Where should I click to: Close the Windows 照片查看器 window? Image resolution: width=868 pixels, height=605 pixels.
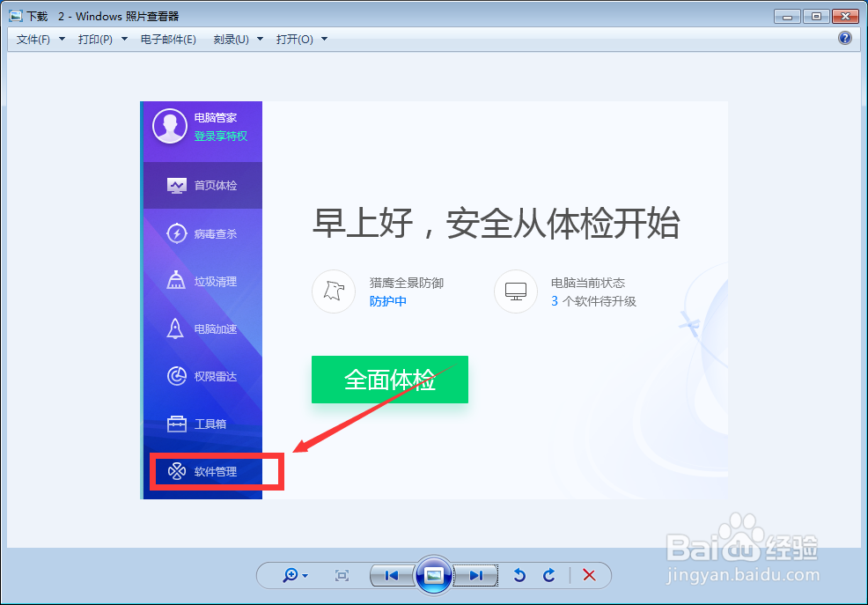[x=845, y=16]
